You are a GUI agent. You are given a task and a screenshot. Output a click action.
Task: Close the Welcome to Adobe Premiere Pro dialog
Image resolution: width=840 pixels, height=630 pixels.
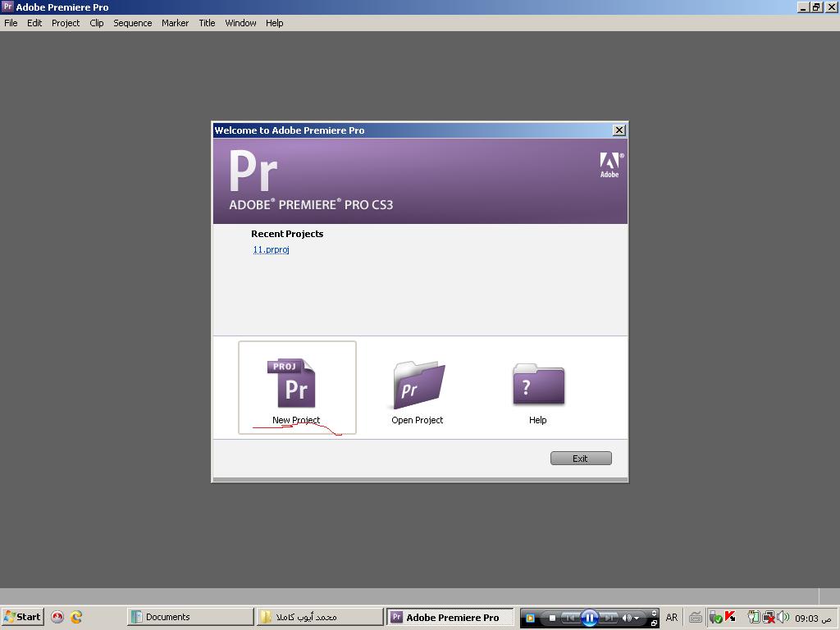click(619, 130)
